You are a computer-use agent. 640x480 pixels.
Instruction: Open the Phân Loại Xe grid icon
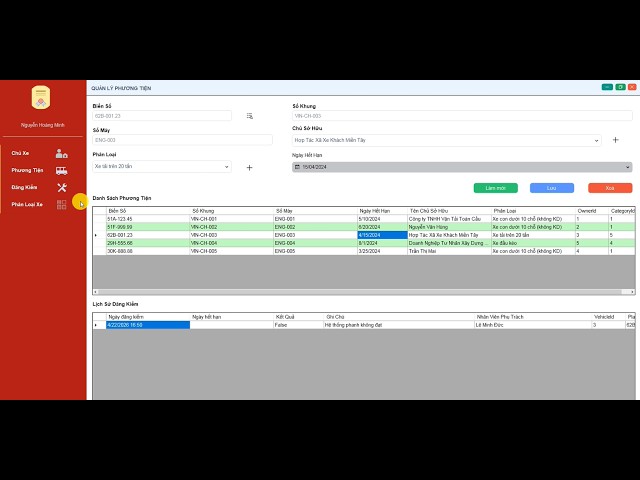(62, 204)
